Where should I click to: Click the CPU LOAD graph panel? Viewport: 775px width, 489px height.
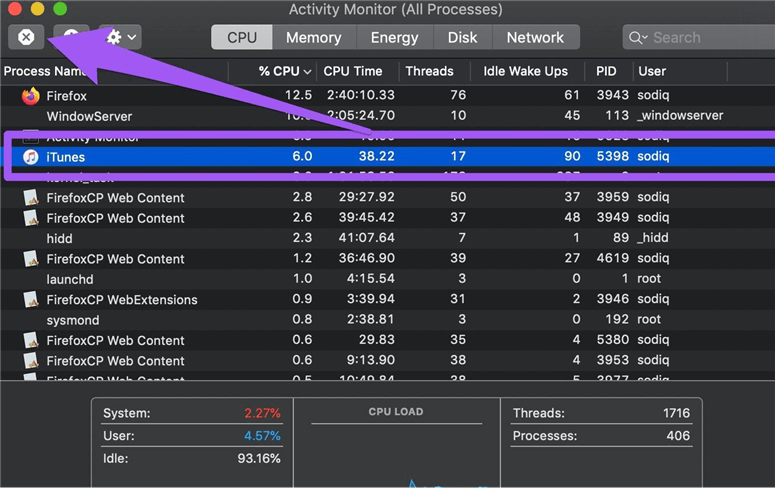(x=396, y=443)
